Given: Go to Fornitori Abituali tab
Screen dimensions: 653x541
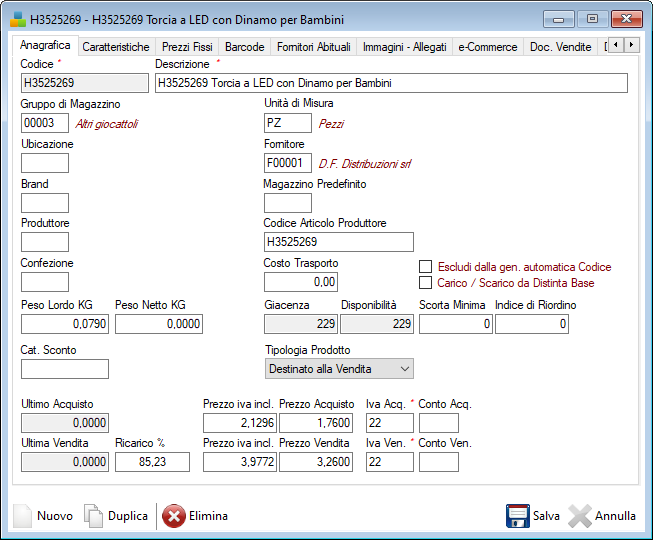Looking at the screenshot, I should pos(314,47).
